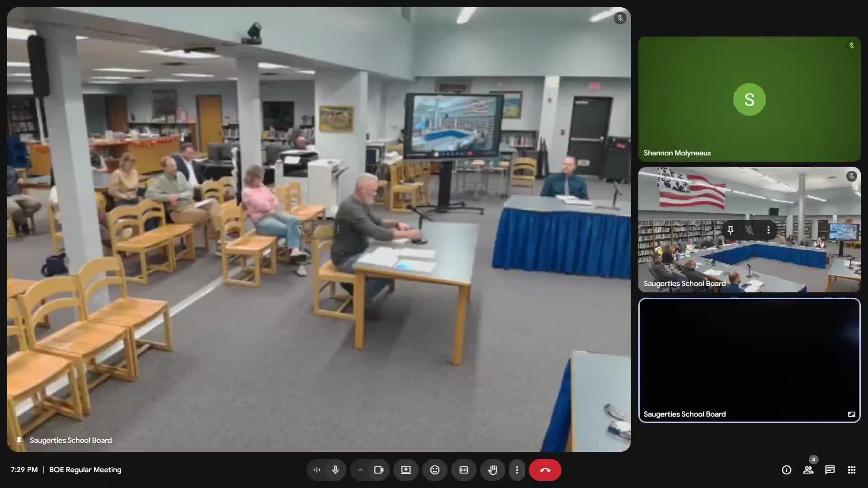868x488 pixels.
Task: Click picture-in-picture icon on self tile
Action: 852,414
